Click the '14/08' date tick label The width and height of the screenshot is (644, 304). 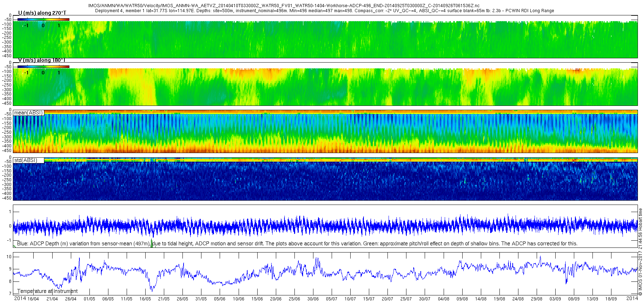[481, 299]
